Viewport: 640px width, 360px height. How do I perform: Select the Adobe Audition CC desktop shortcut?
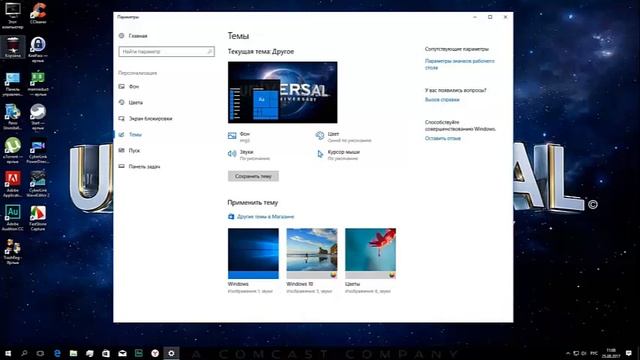[x=13, y=218]
